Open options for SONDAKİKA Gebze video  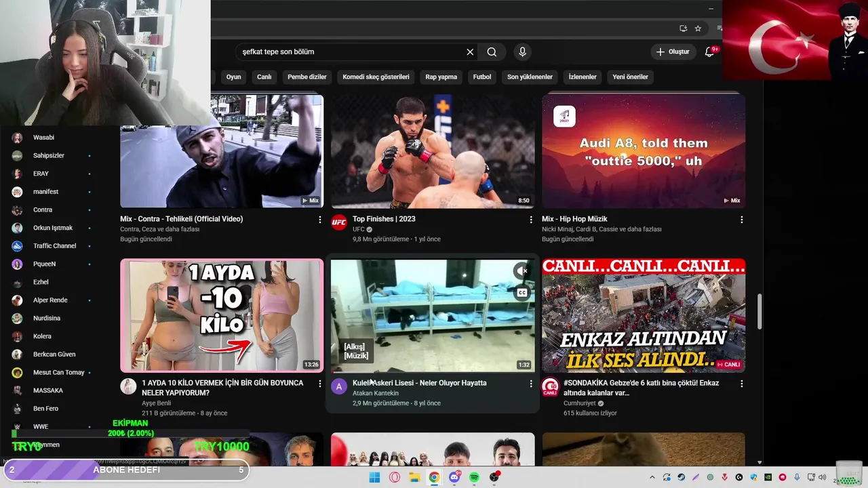pyautogui.click(x=742, y=384)
